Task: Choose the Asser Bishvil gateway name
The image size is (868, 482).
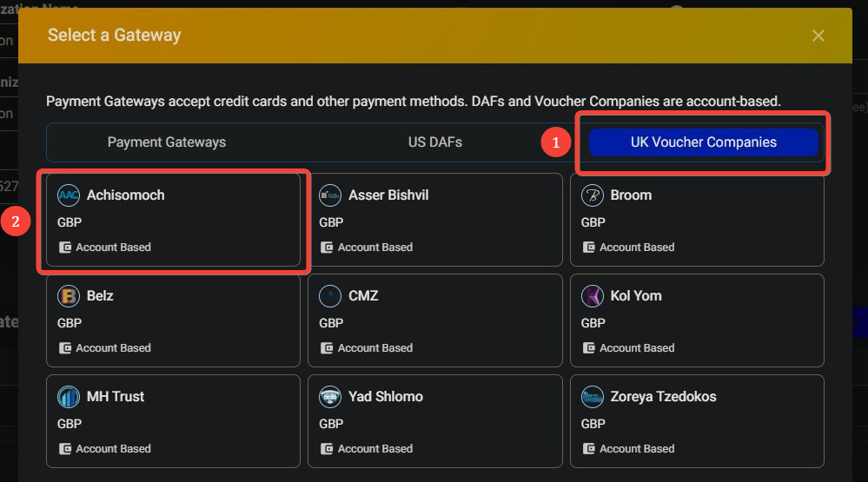Action: 388,195
